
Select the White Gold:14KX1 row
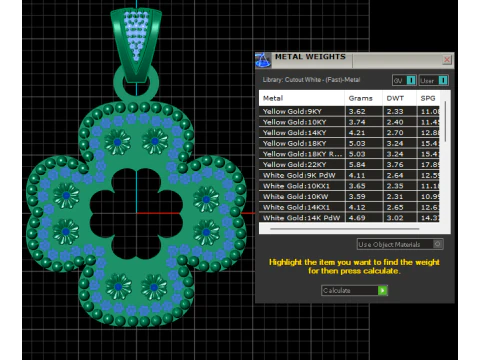click(349, 207)
